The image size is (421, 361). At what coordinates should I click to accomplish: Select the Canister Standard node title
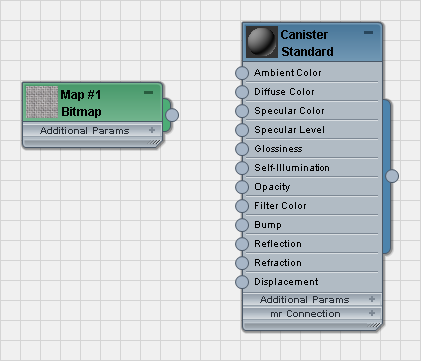coord(307,43)
